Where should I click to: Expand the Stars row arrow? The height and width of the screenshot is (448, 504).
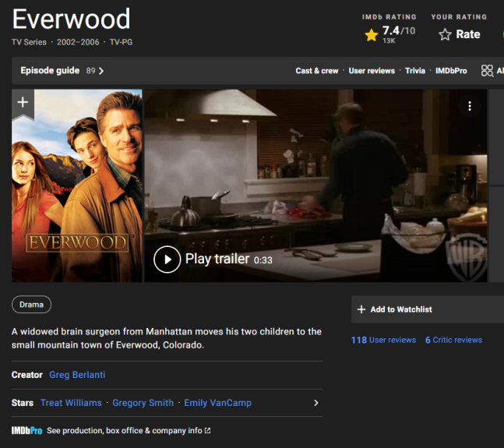tap(316, 403)
